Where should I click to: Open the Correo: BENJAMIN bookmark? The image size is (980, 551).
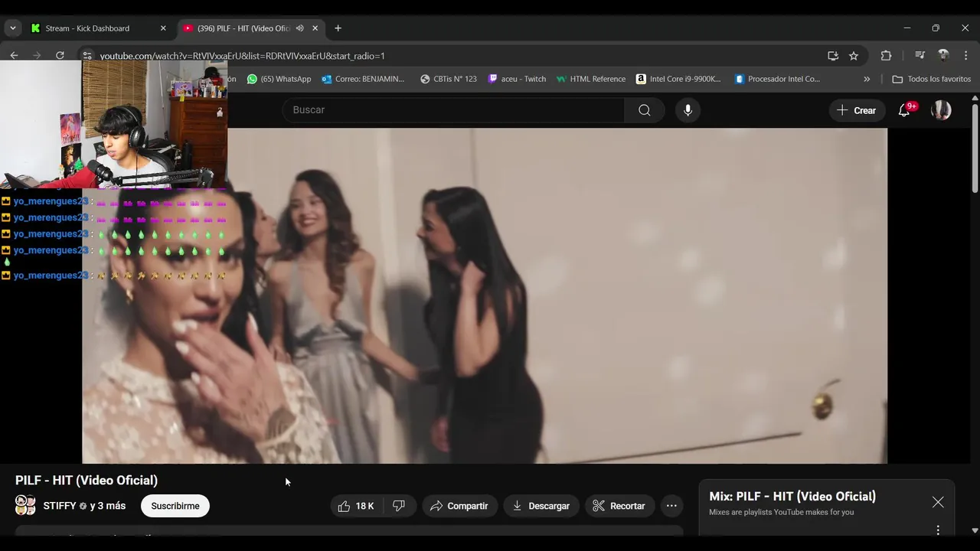tap(364, 79)
